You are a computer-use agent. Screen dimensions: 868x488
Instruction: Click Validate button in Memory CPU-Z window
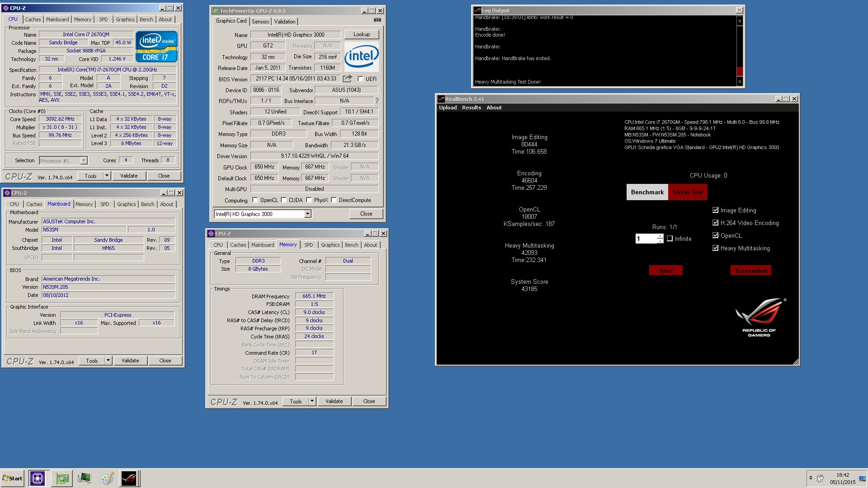[x=334, y=401]
